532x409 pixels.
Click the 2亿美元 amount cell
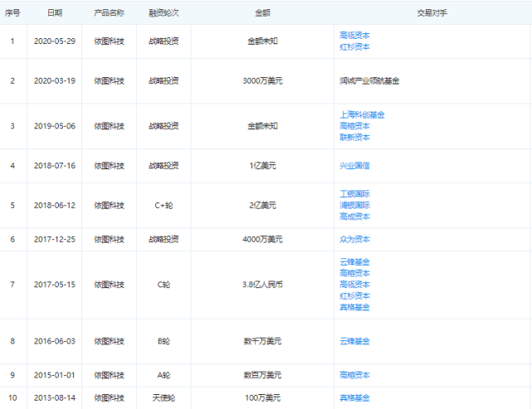(262, 205)
